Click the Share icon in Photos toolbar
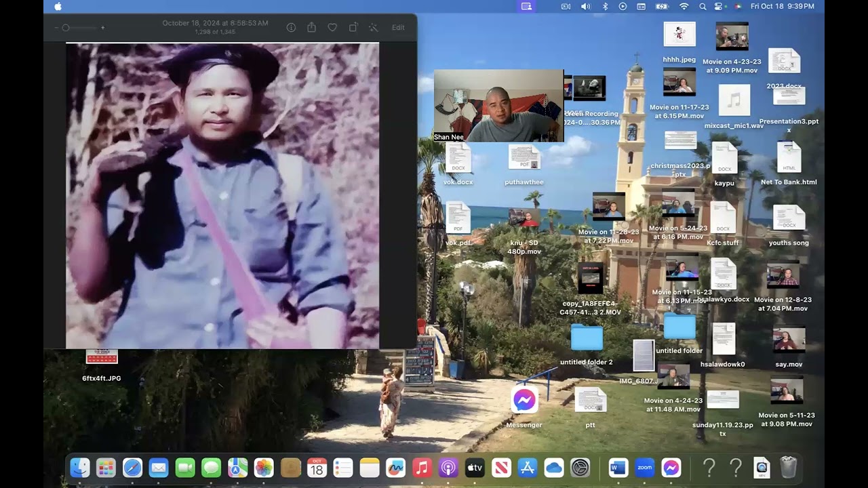The image size is (868, 488). (x=312, y=28)
